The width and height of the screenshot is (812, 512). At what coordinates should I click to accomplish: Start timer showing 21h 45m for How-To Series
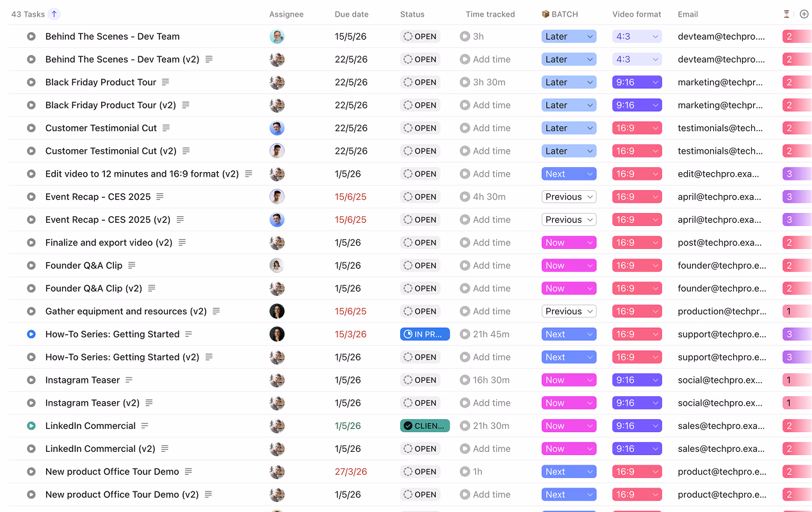click(465, 334)
